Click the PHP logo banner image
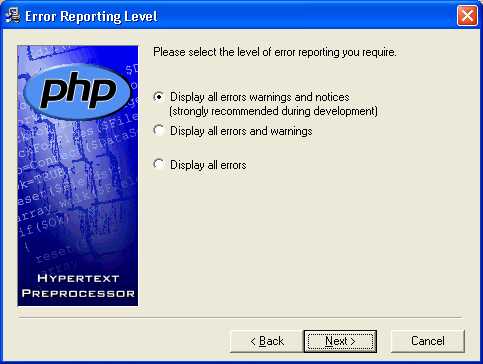Image resolution: width=483 pixels, height=364 pixels. 78,176
